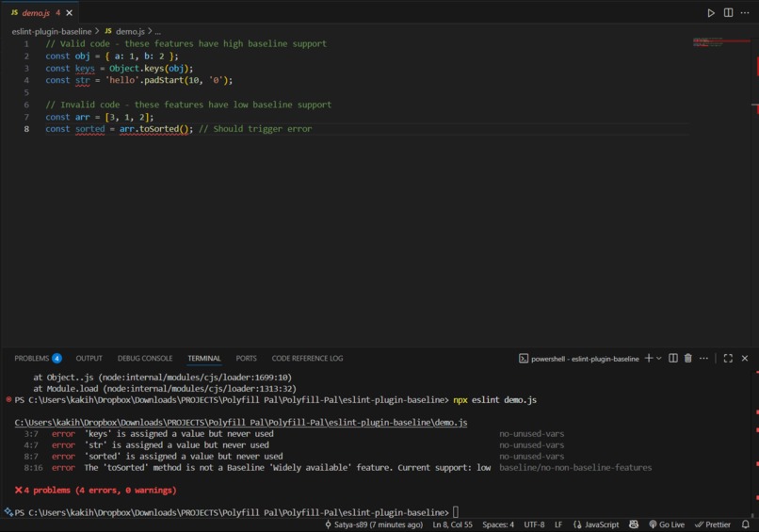Click powershell eslint-plugin-baseline terminal label
759x532 pixels.
coord(579,359)
